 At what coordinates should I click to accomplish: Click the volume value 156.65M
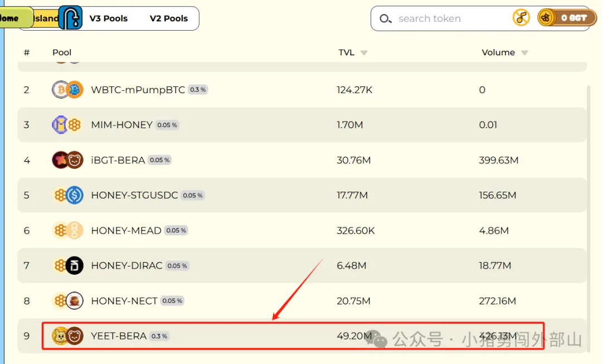click(x=498, y=195)
